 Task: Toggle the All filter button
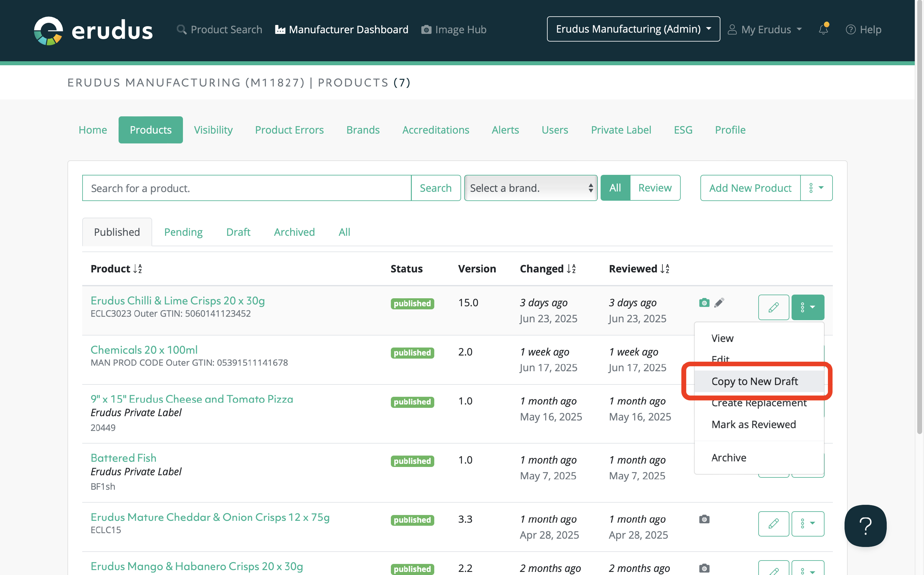click(x=615, y=188)
